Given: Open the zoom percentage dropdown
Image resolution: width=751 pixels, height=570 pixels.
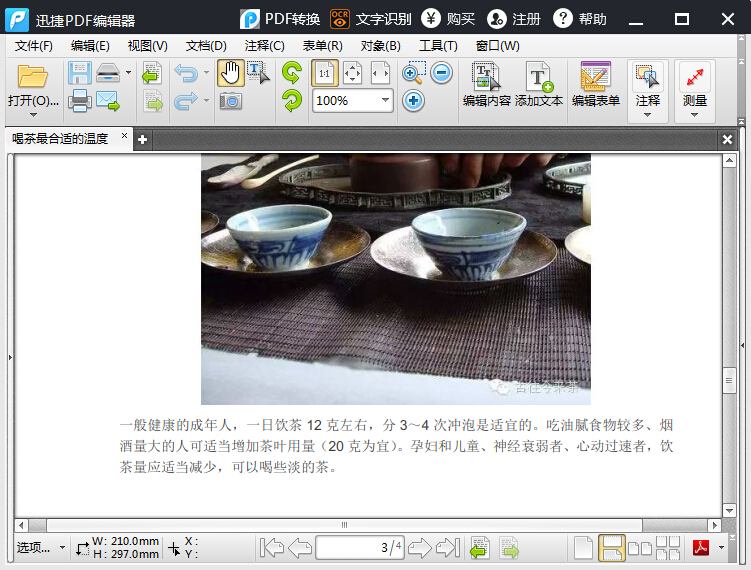Looking at the screenshot, I should coord(385,101).
